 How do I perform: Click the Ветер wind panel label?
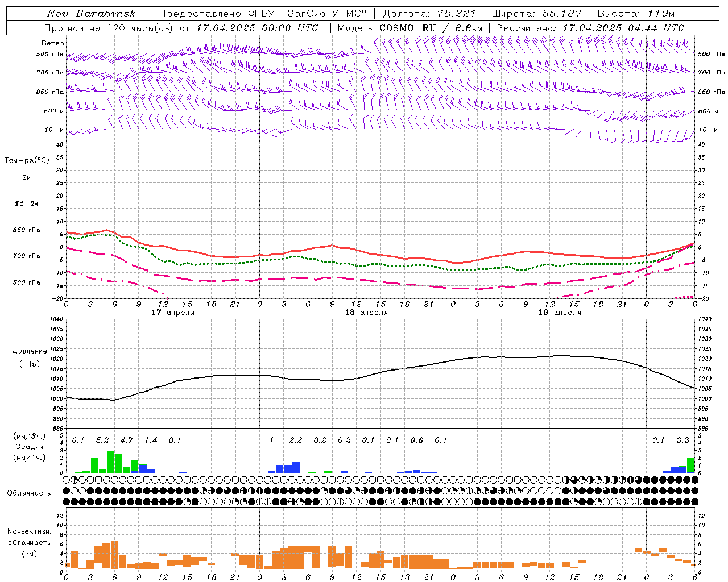point(53,43)
